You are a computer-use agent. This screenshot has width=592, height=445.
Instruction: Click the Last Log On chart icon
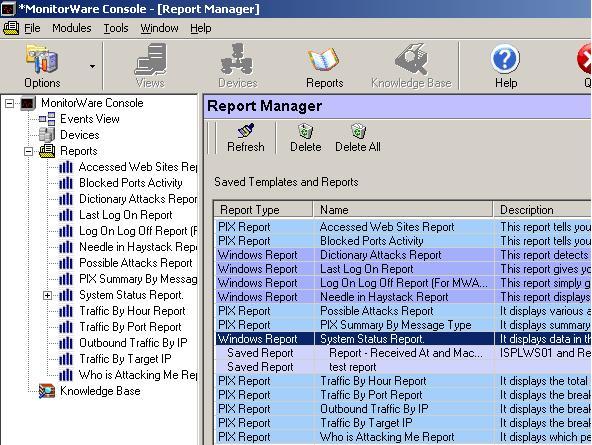(66, 215)
